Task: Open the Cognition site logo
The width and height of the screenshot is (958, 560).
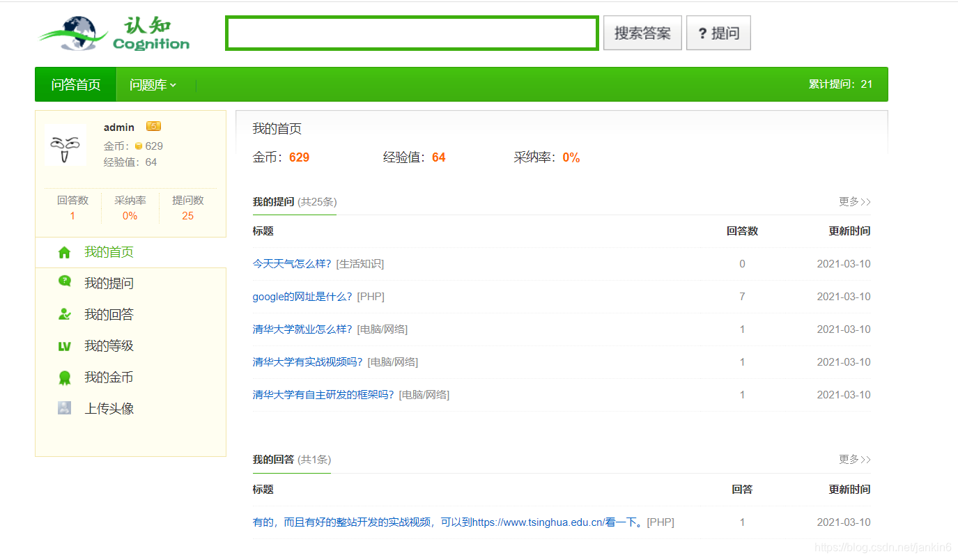Action: (113, 32)
